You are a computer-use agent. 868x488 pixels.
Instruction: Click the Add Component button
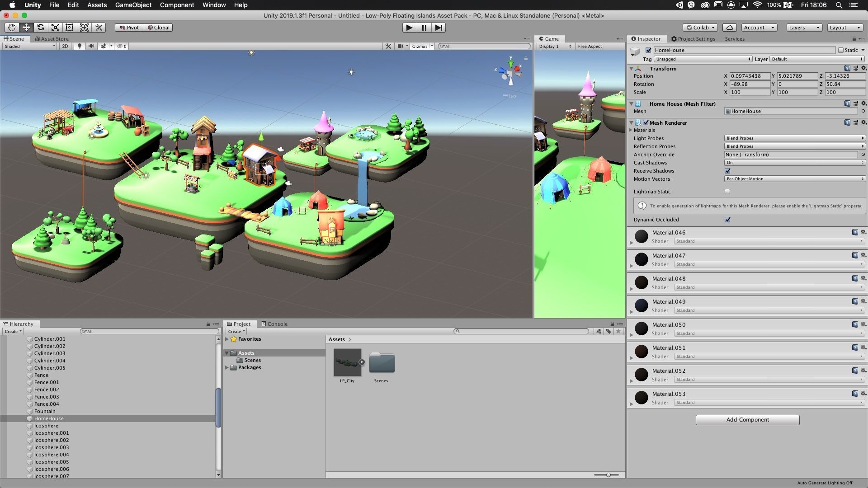(747, 420)
